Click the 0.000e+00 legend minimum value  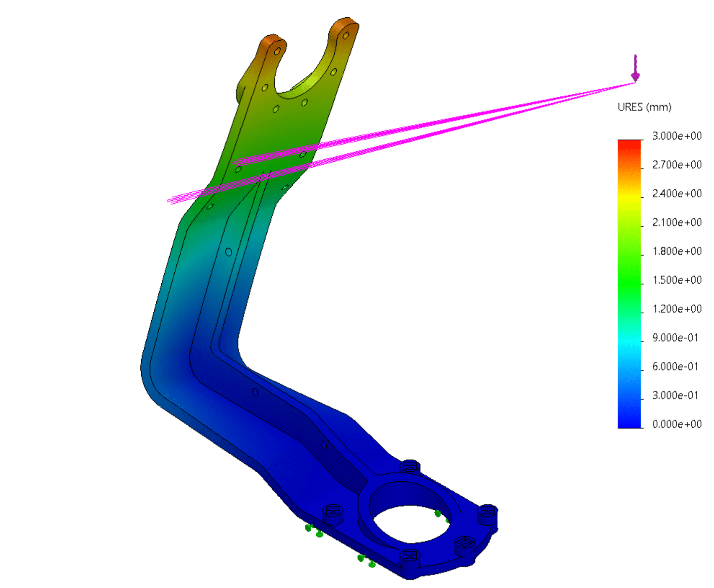coord(677,424)
